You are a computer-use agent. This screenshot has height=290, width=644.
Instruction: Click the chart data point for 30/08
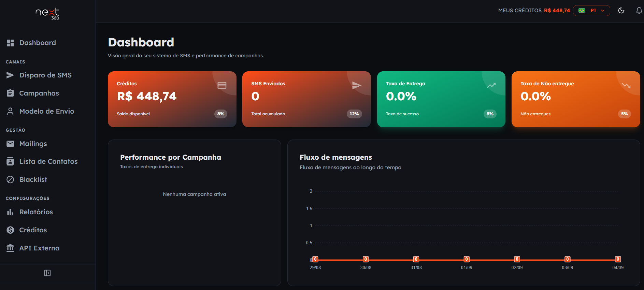tap(366, 259)
